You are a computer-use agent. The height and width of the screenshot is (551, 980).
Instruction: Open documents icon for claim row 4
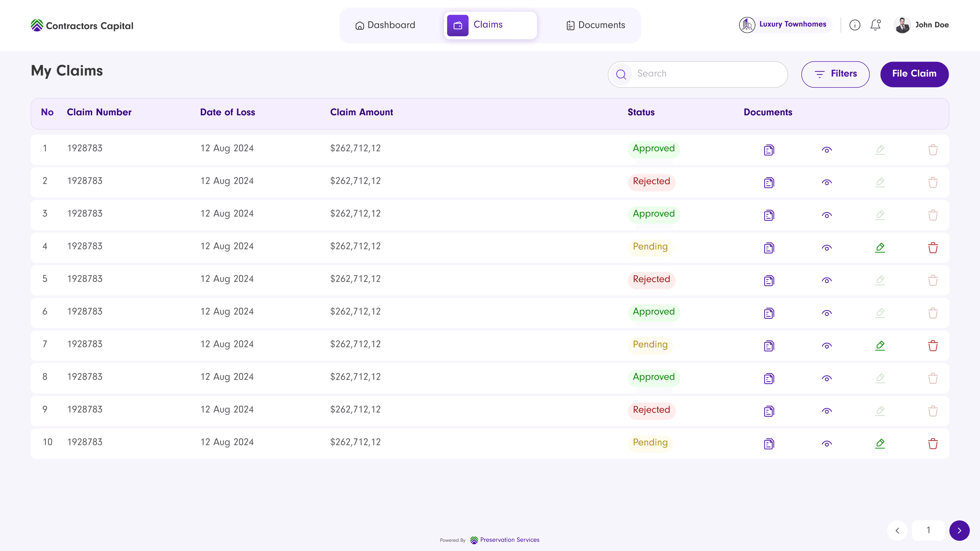pyautogui.click(x=769, y=248)
